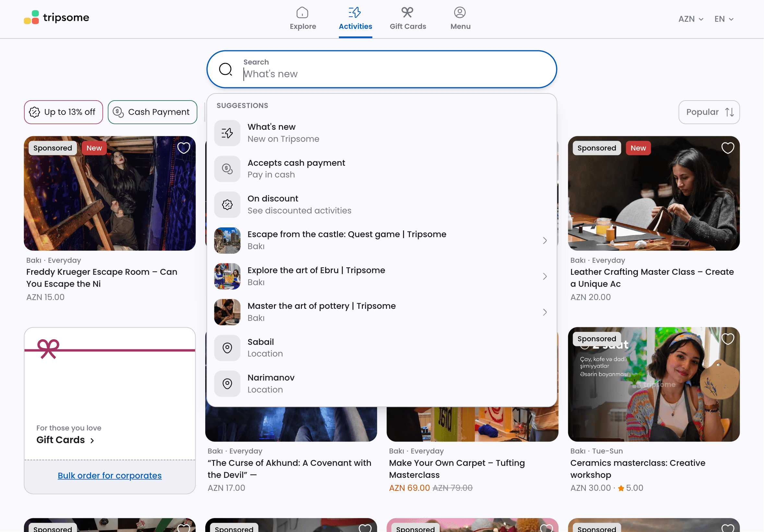
Task: Open Freddy Krueger Escape Room image
Action: tap(110, 193)
